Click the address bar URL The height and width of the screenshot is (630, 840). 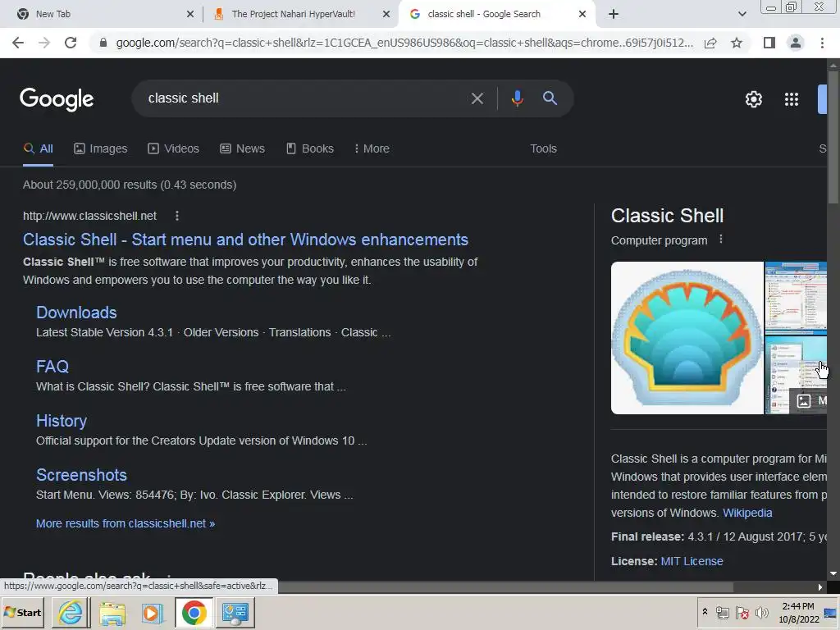tap(404, 43)
